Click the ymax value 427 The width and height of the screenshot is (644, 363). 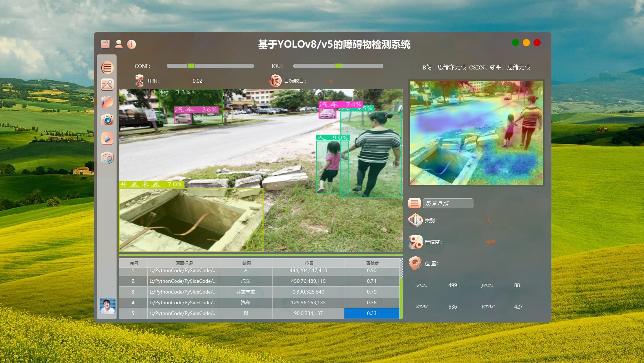tap(518, 307)
